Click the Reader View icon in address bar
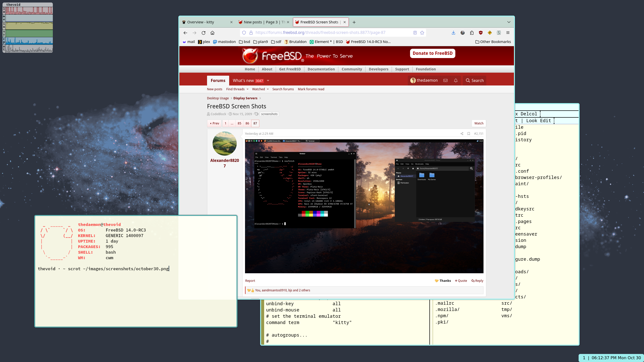Viewport: 644px width, 362px height. [x=415, y=33]
